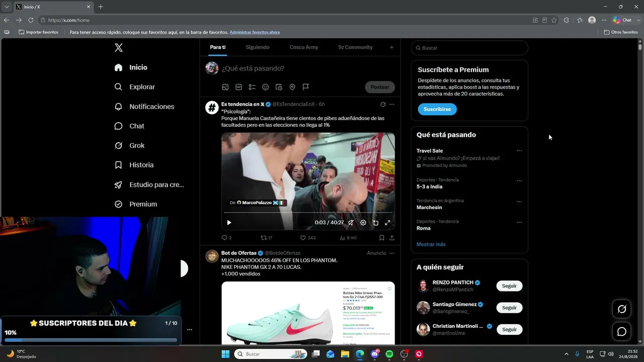Open Grok actions on the Es tendencia post
Image resolution: width=644 pixels, height=362 pixels.
pyautogui.click(x=383, y=105)
